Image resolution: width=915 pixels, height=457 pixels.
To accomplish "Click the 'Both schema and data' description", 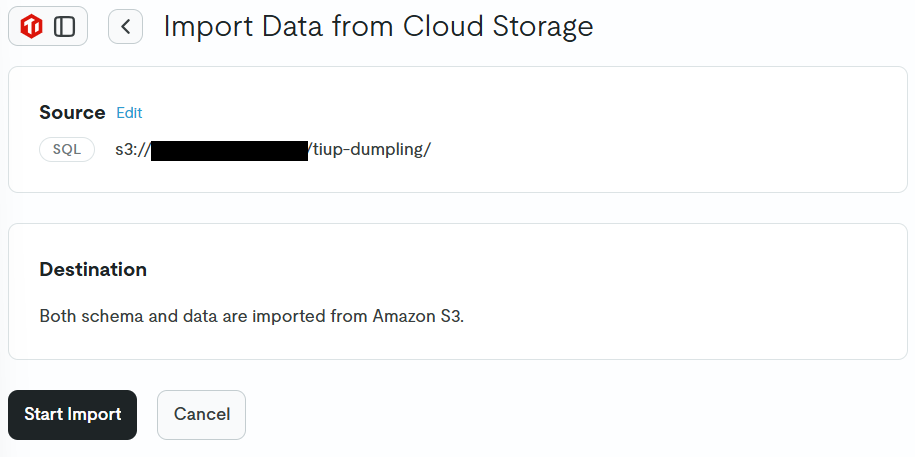I will pos(252,316).
